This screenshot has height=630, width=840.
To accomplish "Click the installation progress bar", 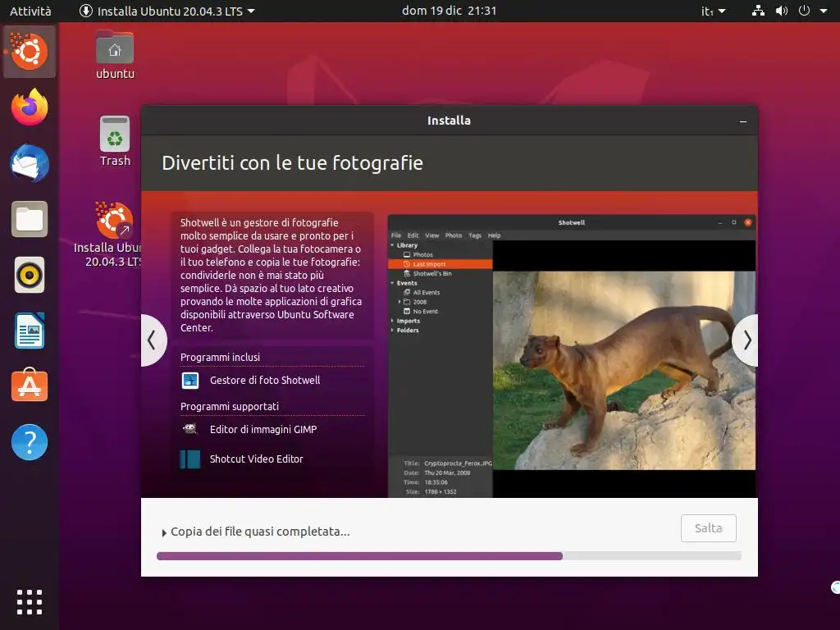I will (449, 556).
